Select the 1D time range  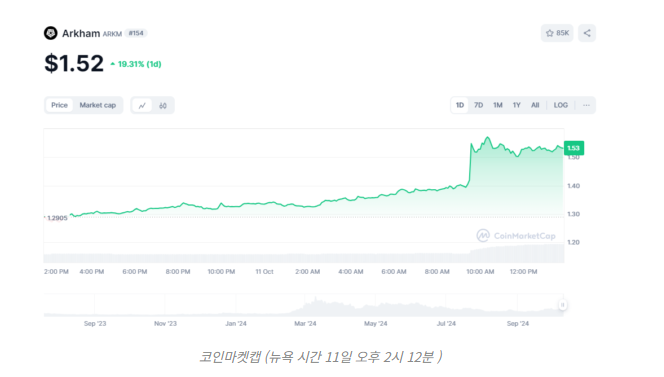[x=460, y=105]
